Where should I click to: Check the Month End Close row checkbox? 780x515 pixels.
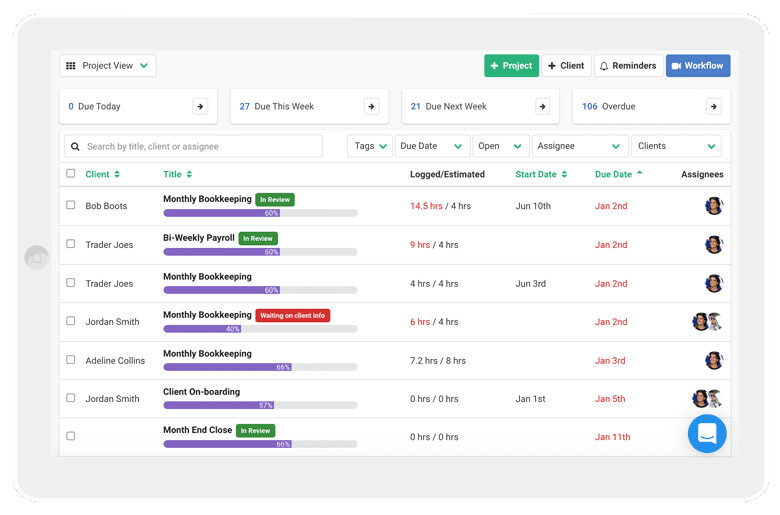pyautogui.click(x=71, y=436)
